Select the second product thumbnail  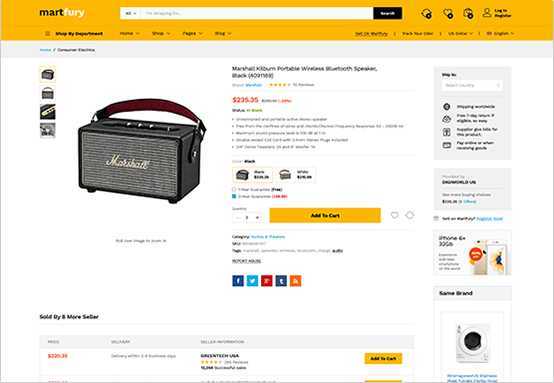click(48, 93)
